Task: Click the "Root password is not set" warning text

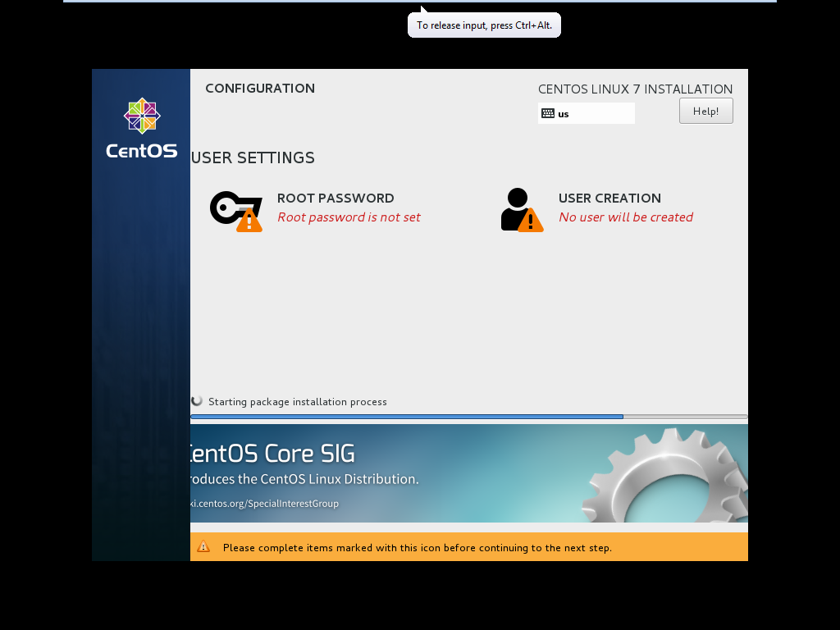Action: (349, 217)
